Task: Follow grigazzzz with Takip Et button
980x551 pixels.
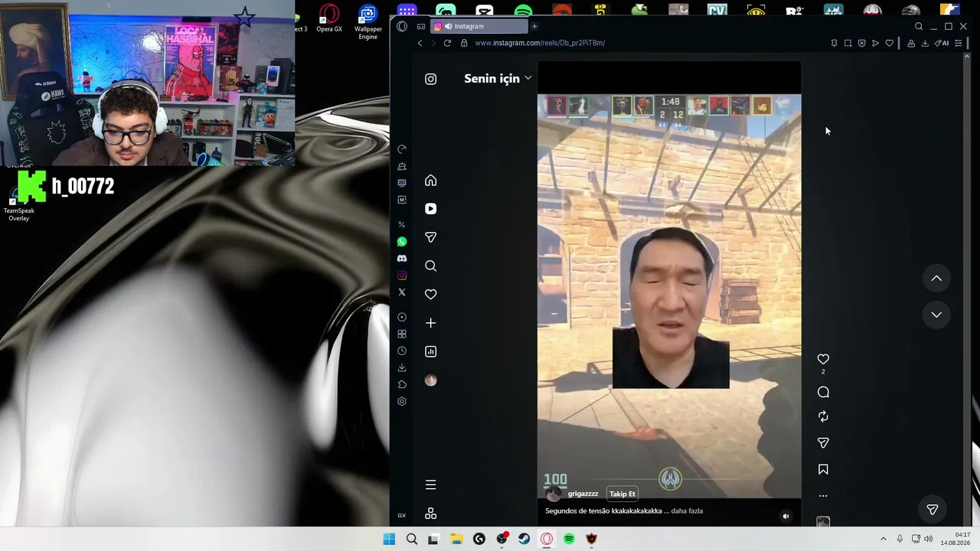Action: pyautogui.click(x=622, y=494)
